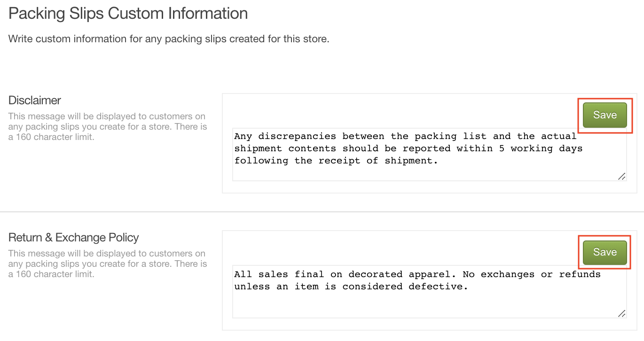Click the Disclaimer 160 character limit description
The width and height of the screenshot is (644, 341).
coord(108,127)
